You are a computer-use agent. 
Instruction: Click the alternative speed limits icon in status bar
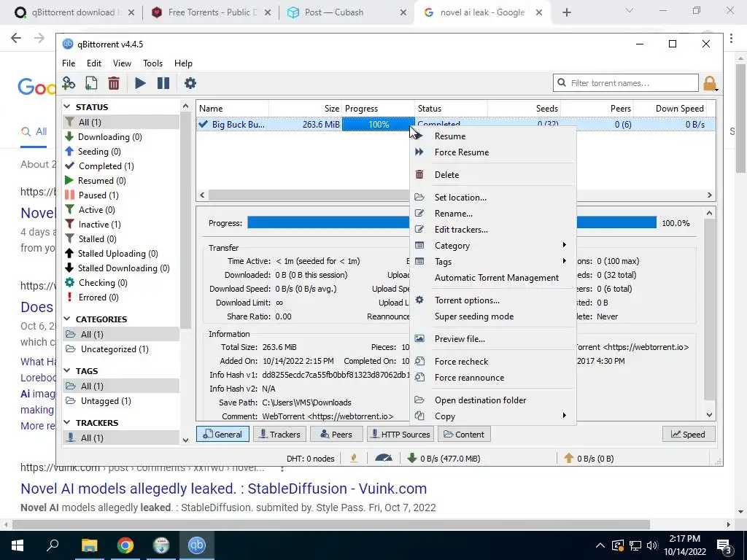point(384,459)
